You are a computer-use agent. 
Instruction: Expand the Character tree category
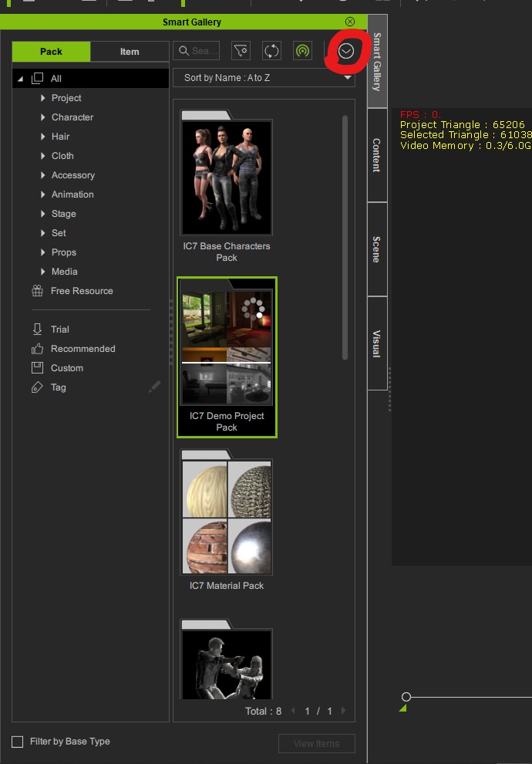(43, 117)
